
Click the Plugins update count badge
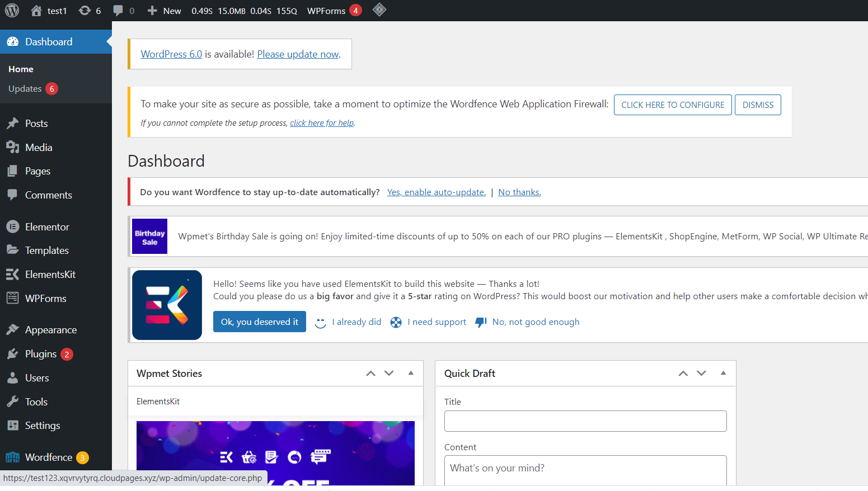coord(67,354)
